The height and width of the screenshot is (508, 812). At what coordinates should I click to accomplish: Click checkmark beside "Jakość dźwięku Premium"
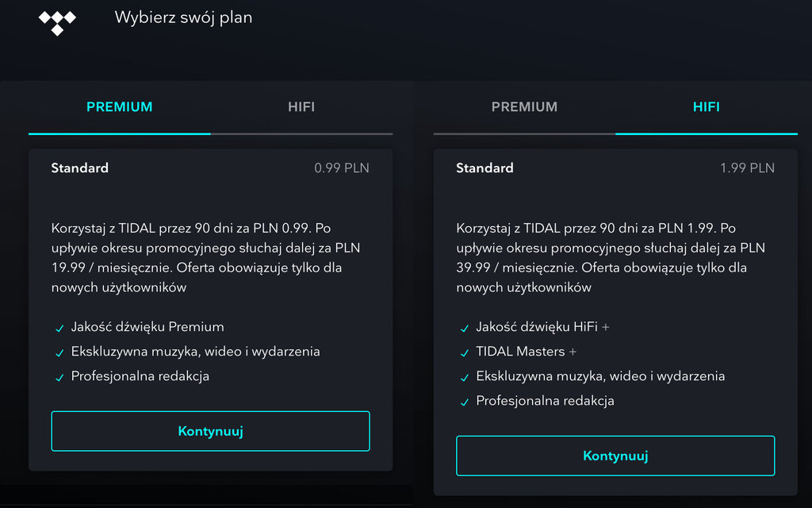(59, 328)
